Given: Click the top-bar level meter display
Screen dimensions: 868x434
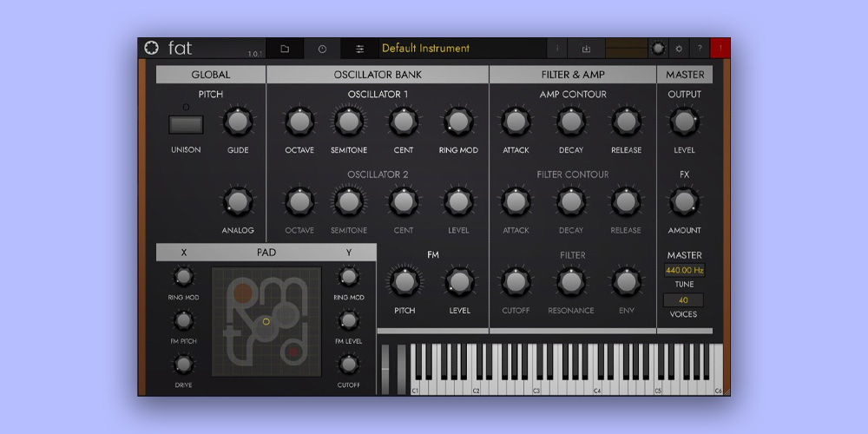Looking at the screenshot, I should coord(627,49).
